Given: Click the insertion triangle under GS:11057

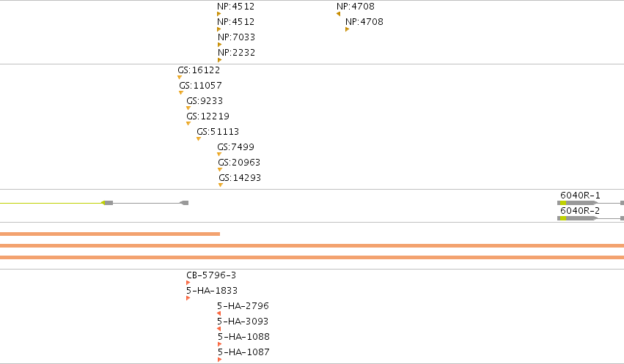Looking at the screenshot, I should click(x=181, y=93).
